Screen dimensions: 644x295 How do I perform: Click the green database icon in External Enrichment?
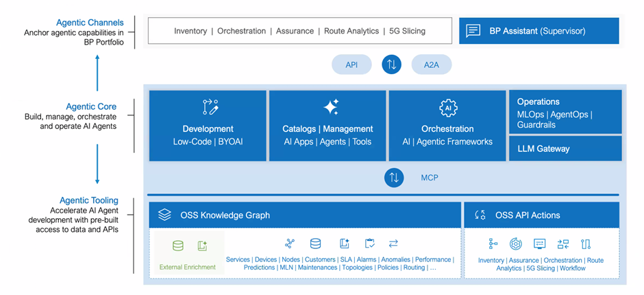click(x=178, y=246)
